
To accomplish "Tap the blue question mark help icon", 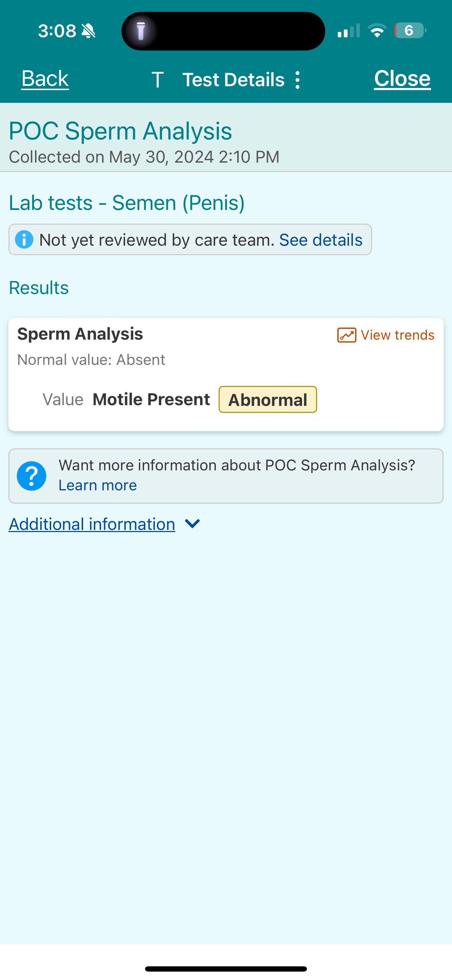I will tap(32, 475).
